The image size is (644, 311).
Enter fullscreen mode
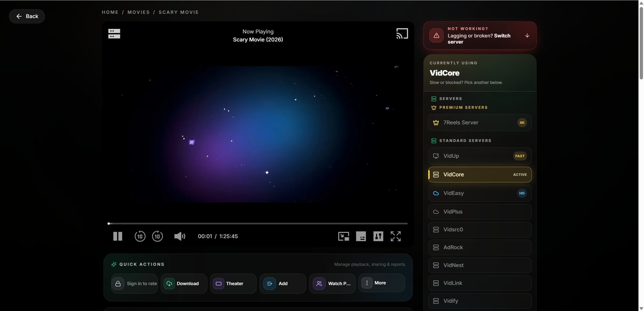[395, 236]
